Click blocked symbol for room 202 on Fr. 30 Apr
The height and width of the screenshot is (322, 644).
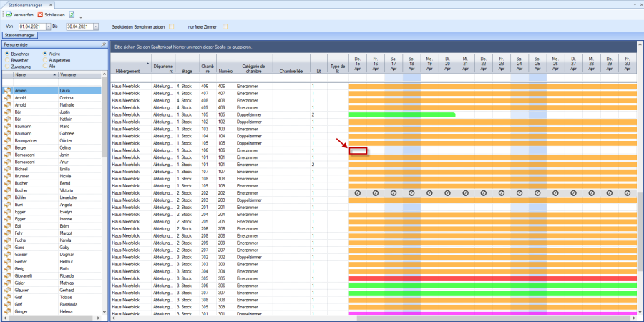click(627, 193)
